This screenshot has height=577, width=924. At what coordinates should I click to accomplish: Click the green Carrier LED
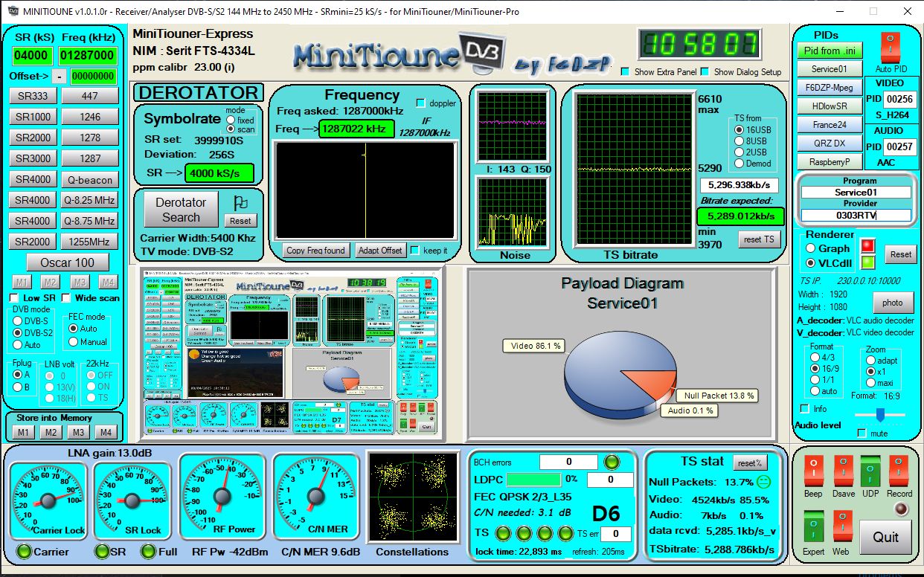coord(25,551)
